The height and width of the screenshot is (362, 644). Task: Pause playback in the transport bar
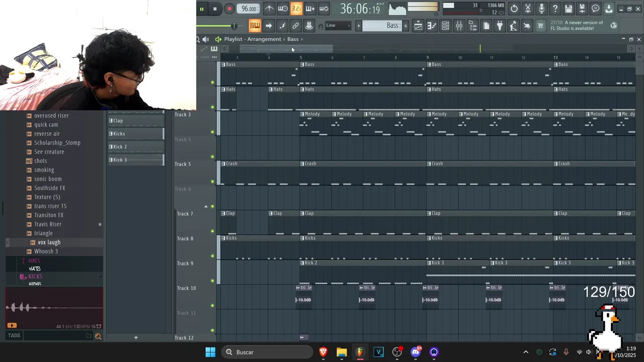point(202,9)
